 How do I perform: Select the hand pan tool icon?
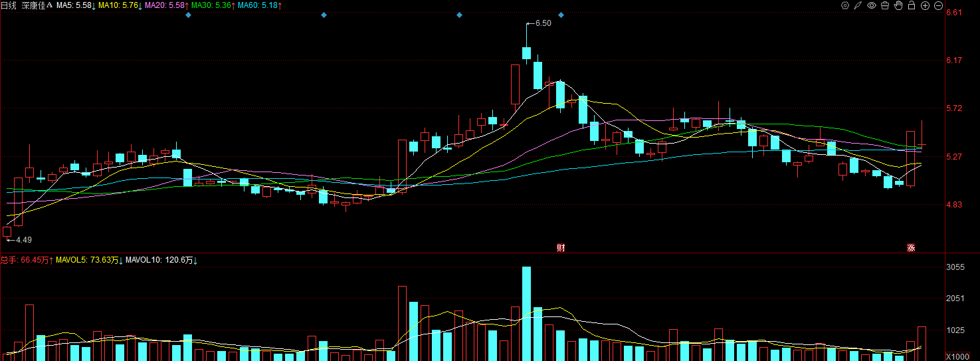[x=898, y=5]
